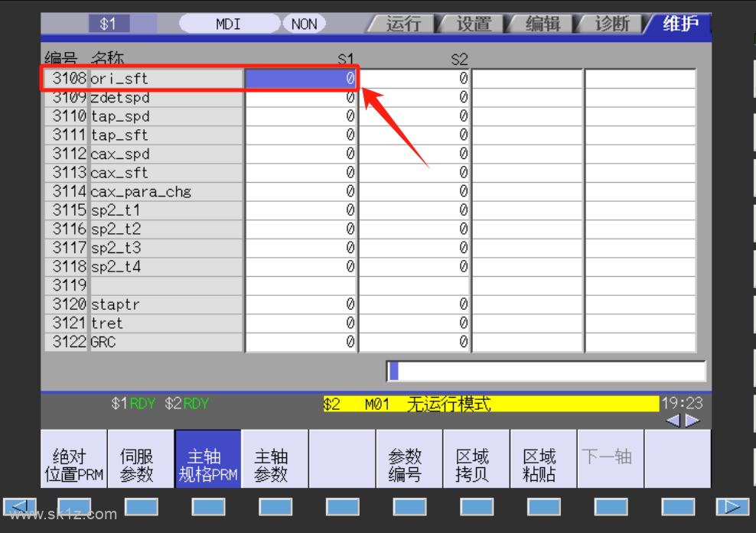Viewport: 756px width, 533px height.
Task: Select S2 value of 3121 tret
Action: pyautogui.click(x=415, y=323)
